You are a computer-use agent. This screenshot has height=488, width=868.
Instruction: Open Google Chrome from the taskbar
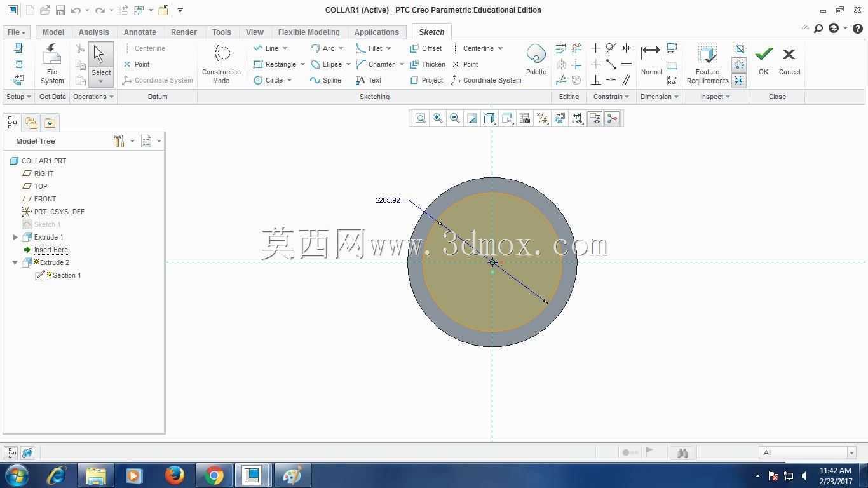click(x=214, y=475)
